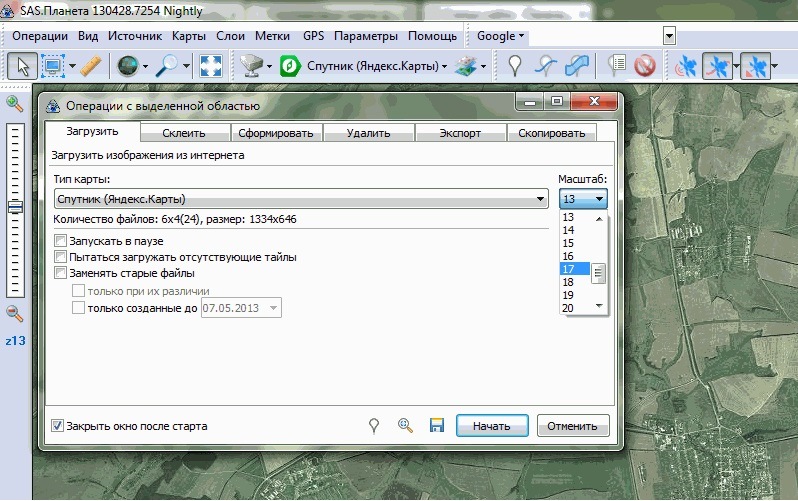The width and height of the screenshot is (798, 501).
Task: Click the search input field in toolbar
Action: tap(595, 36)
